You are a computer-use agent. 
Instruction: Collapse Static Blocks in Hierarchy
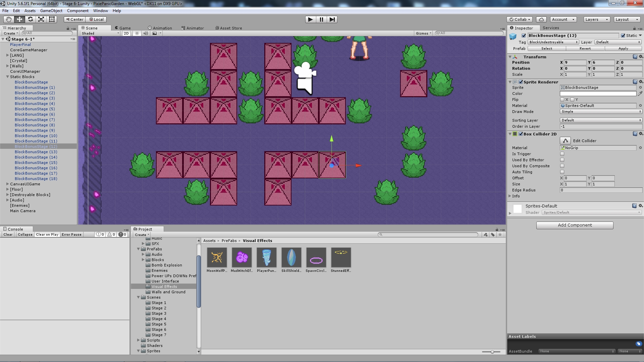pyautogui.click(x=7, y=77)
